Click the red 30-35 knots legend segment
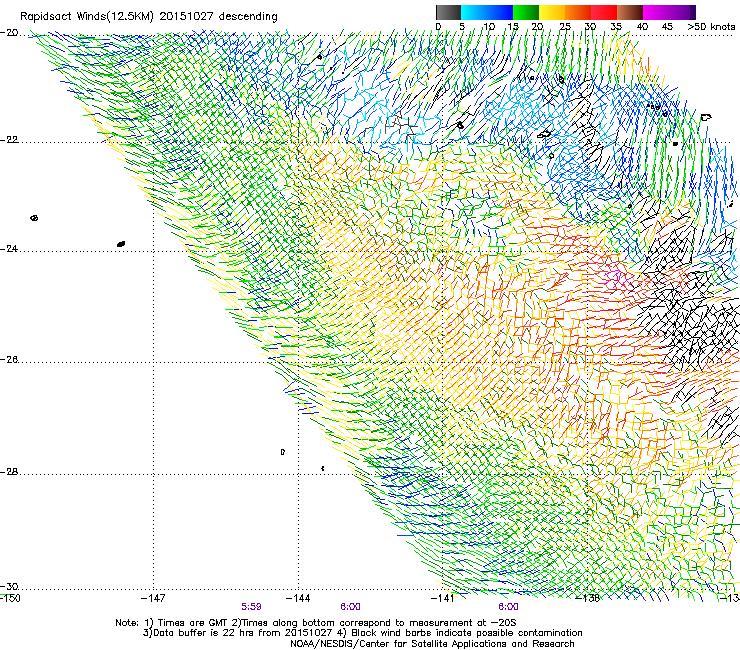This screenshot has width=740, height=650. click(x=604, y=12)
